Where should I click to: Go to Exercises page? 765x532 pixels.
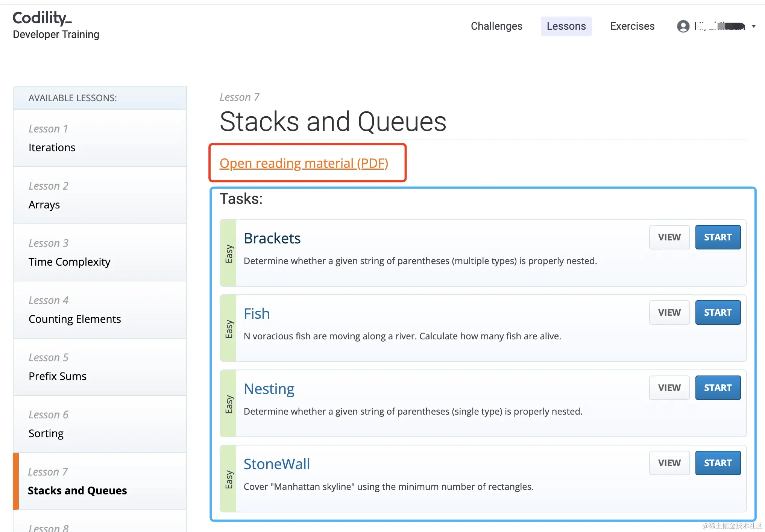point(632,26)
